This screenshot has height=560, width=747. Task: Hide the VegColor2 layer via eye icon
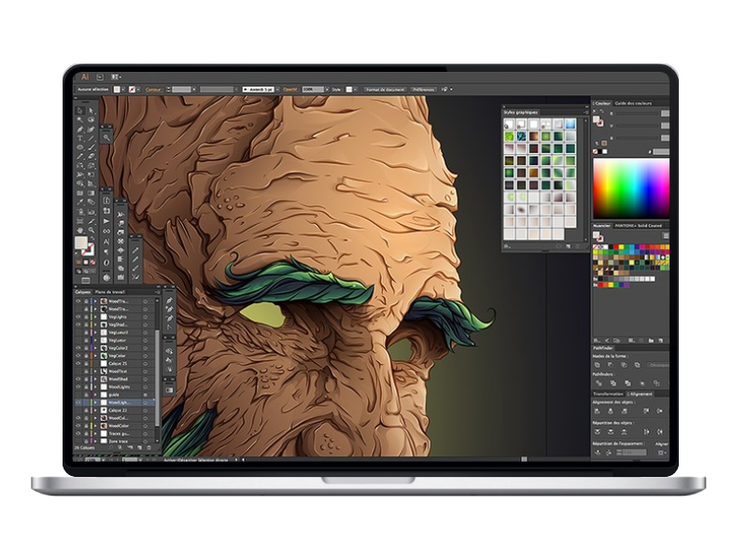pyautogui.click(x=78, y=347)
